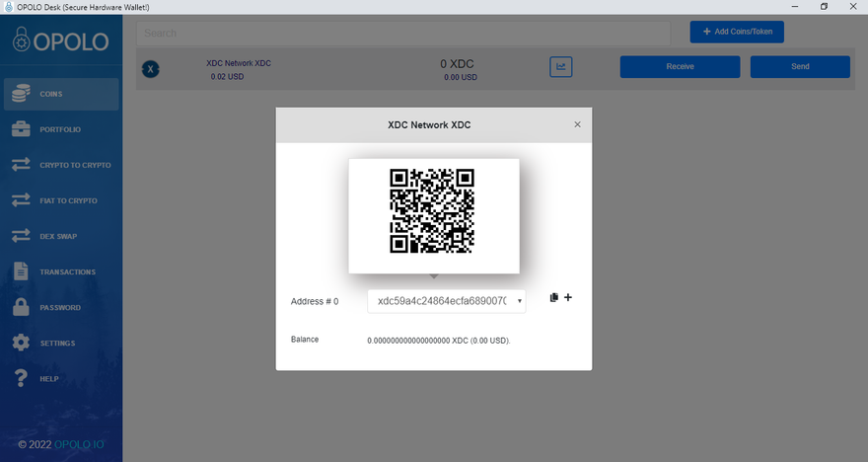Click the Coins stack icon in sidebar
Image resolution: width=868 pixels, height=462 pixels.
(20, 94)
